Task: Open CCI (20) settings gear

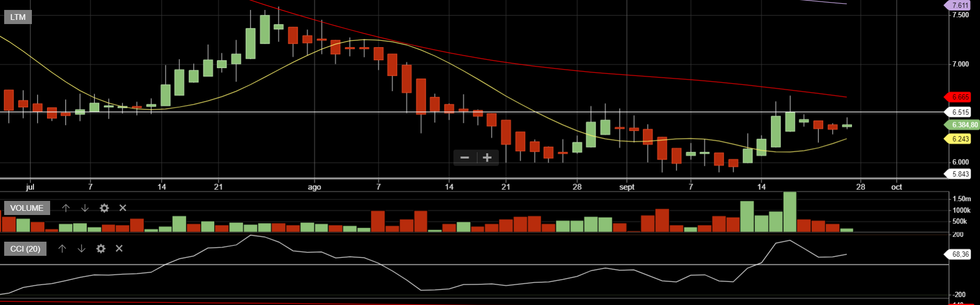Action: click(x=101, y=248)
